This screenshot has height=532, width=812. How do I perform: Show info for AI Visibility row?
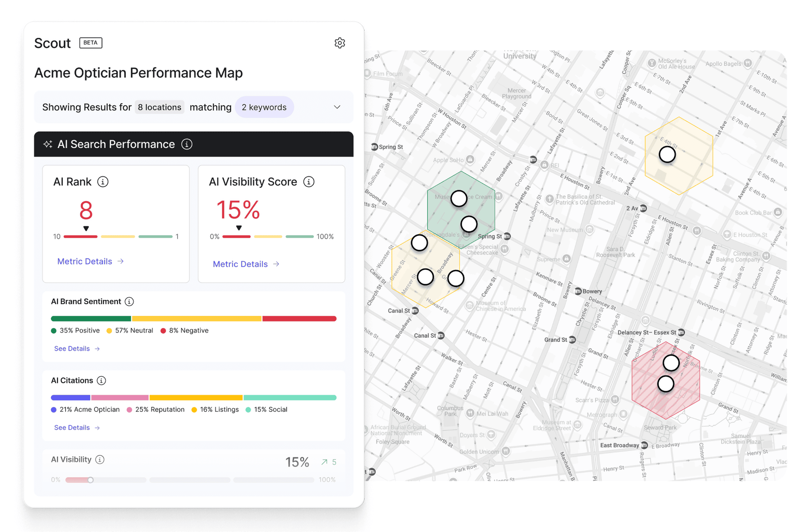(x=100, y=460)
